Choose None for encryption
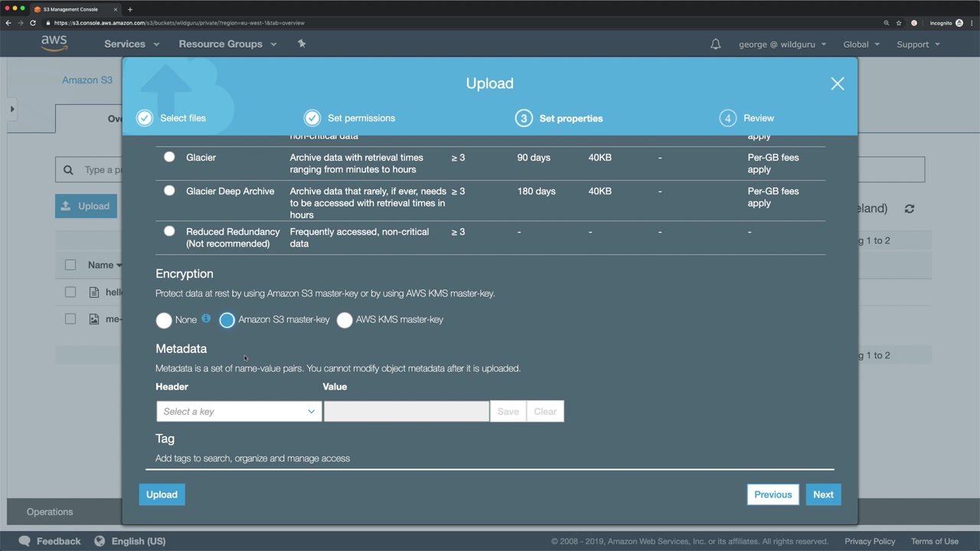Image resolution: width=980 pixels, height=551 pixels. [164, 320]
